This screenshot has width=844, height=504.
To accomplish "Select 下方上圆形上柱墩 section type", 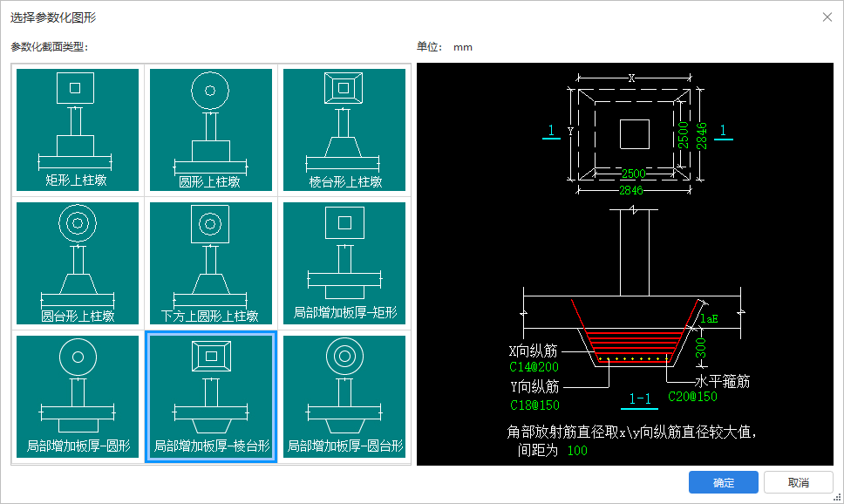I will coord(211,263).
